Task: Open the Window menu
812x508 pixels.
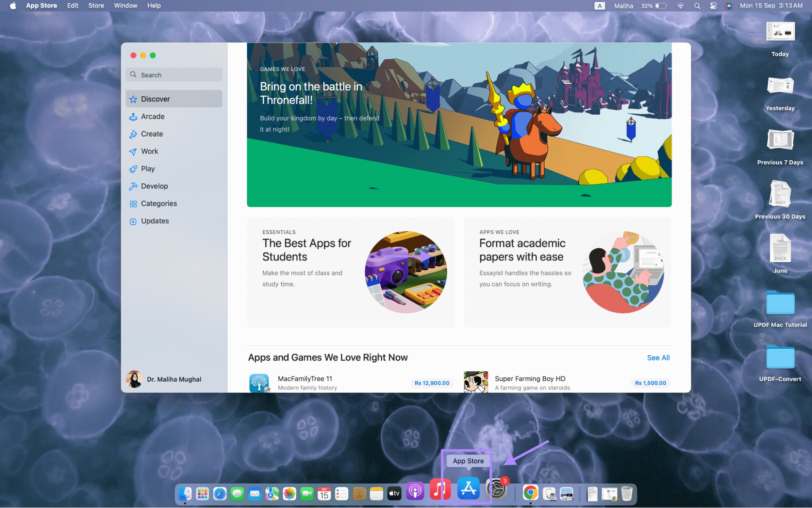Action: click(126, 6)
